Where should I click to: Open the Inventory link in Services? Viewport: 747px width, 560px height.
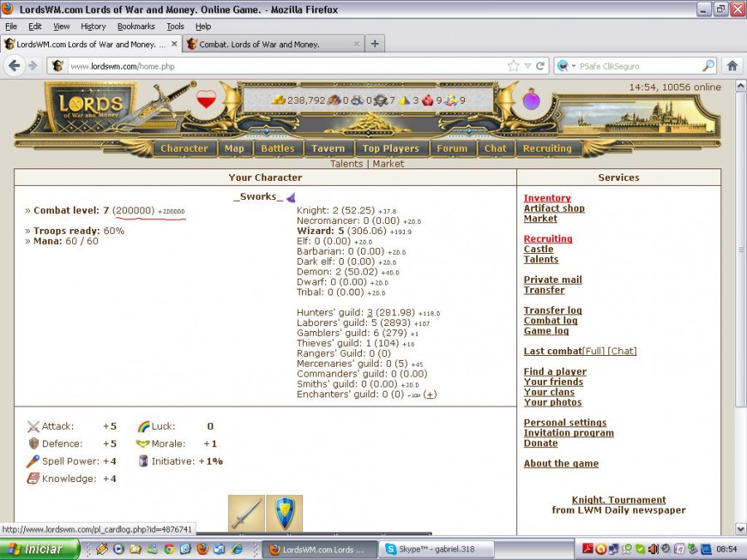[547, 198]
